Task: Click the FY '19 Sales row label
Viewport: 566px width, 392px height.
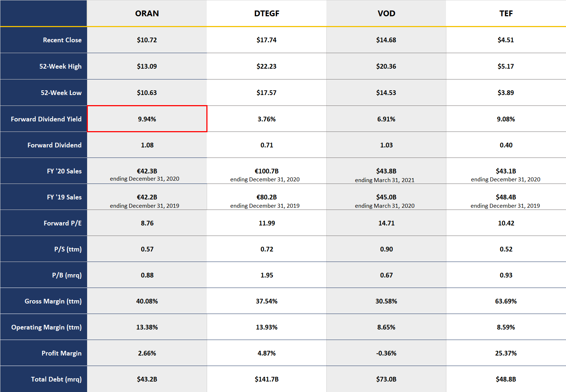Action: [x=64, y=197]
